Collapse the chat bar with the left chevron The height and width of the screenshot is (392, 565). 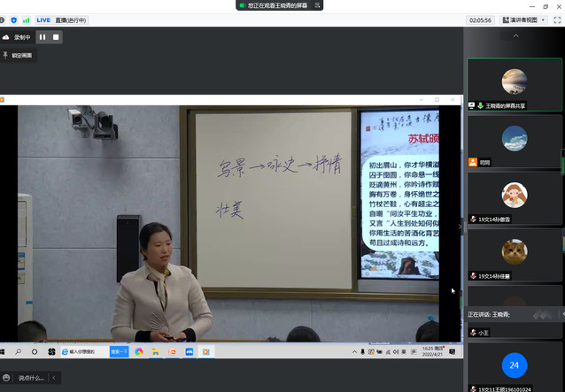(54, 378)
